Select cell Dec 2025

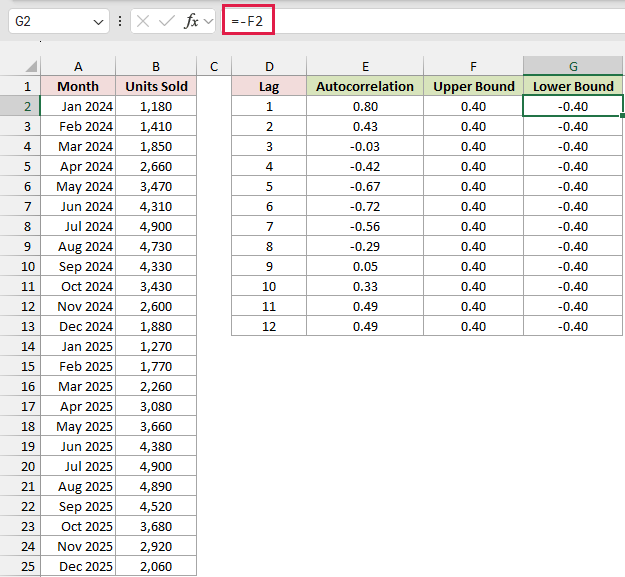click(78, 566)
